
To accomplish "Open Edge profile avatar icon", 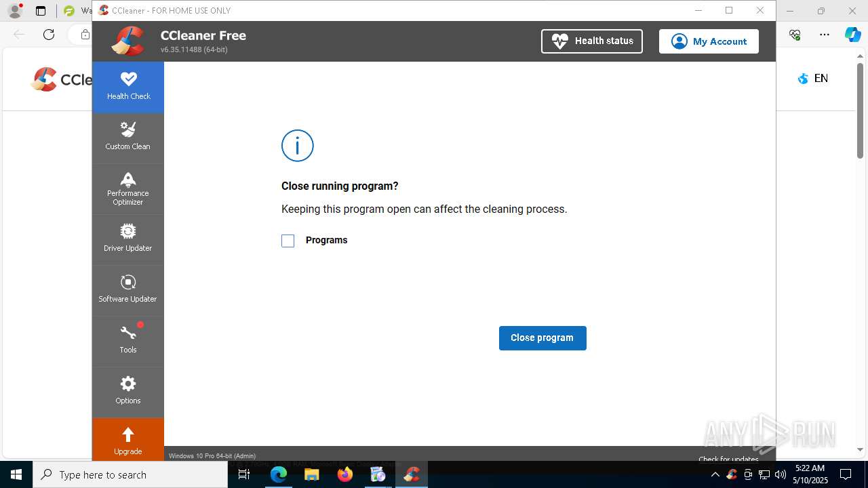I will click(14, 11).
